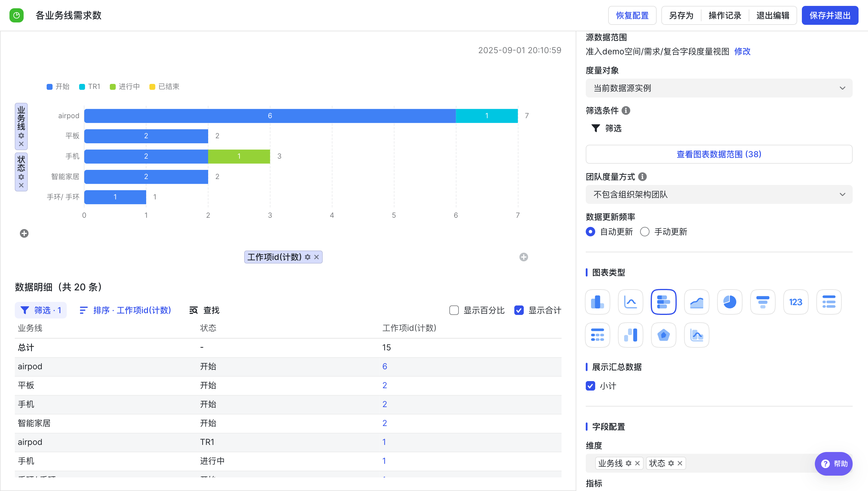Viewport: 868px width, 491px height.
Task: Add filter via 筛选 under 筛选条件
Action: [x=606, y=128]
